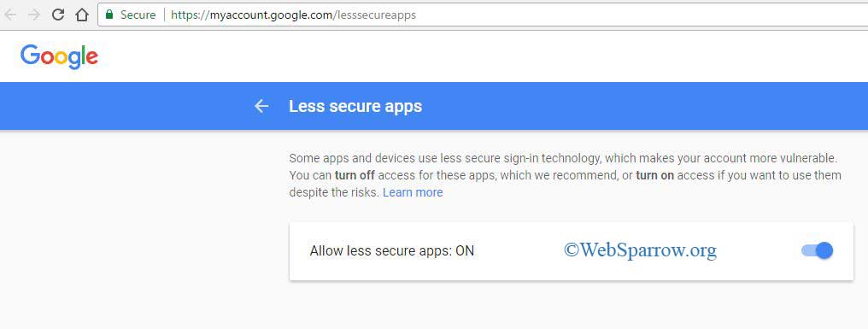Click the despite the risks text
Viewport: 868px width, 329px height.
pos(334,193)
